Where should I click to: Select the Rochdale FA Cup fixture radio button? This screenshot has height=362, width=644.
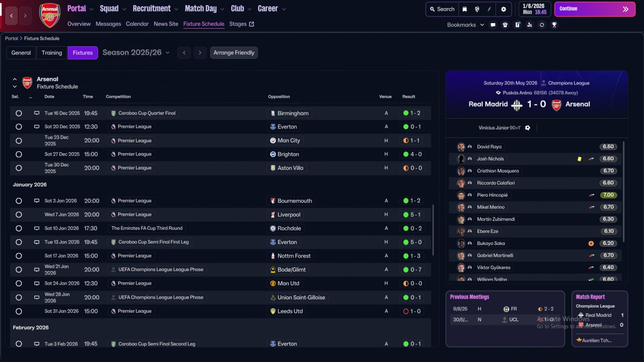[19, 228]
